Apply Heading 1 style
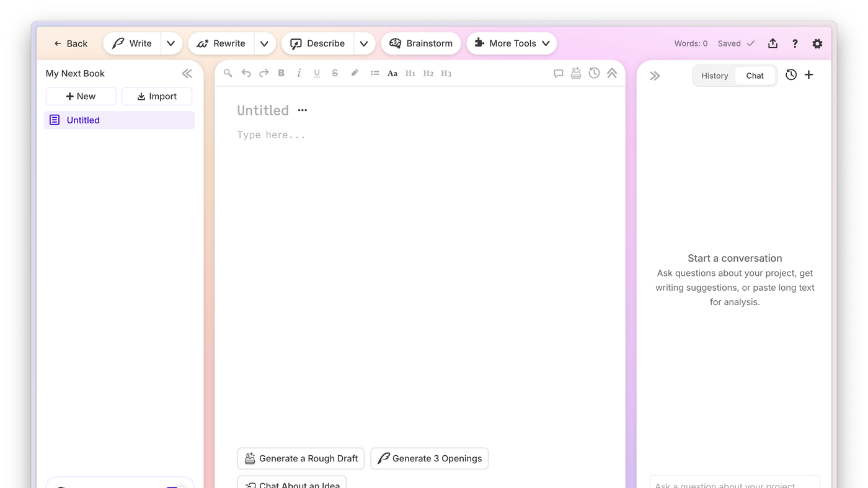The width and height of the screenshot is (868, 488). click(410, 73)
